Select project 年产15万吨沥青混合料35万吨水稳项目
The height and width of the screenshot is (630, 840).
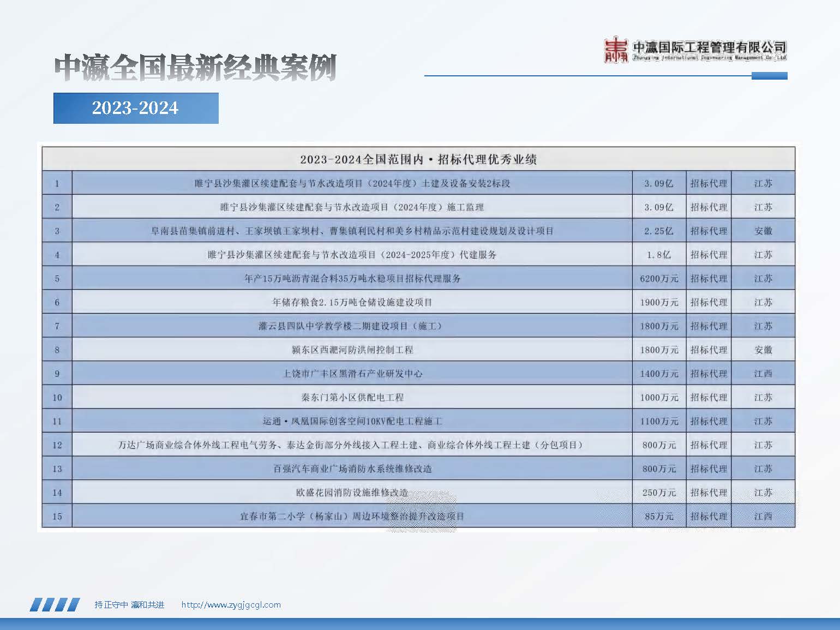(x=352, y=279)
